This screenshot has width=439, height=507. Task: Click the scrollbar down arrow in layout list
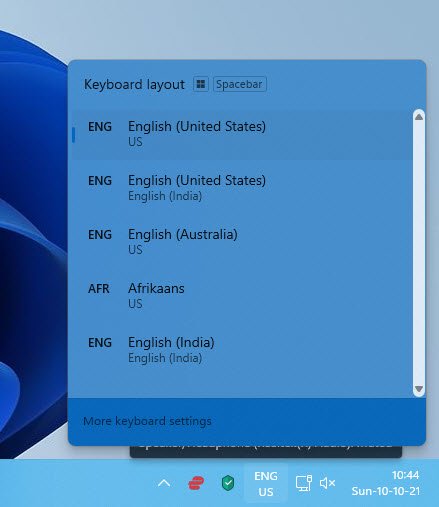click(419, 389)
